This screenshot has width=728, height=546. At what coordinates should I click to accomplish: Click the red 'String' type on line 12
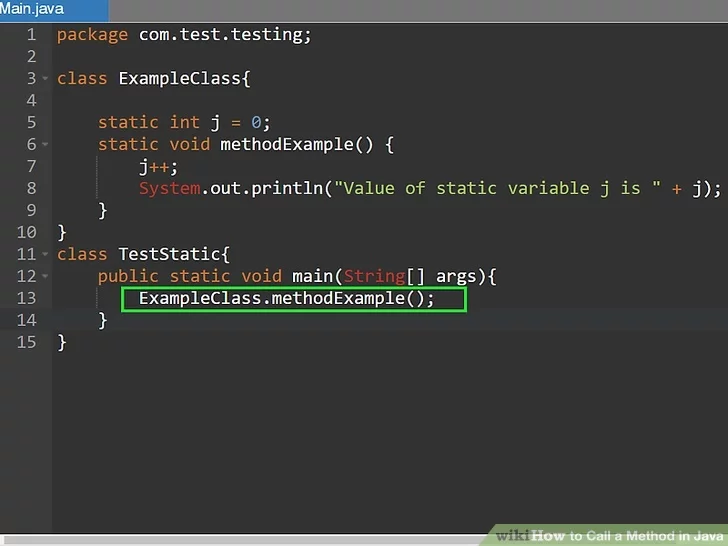374,277
